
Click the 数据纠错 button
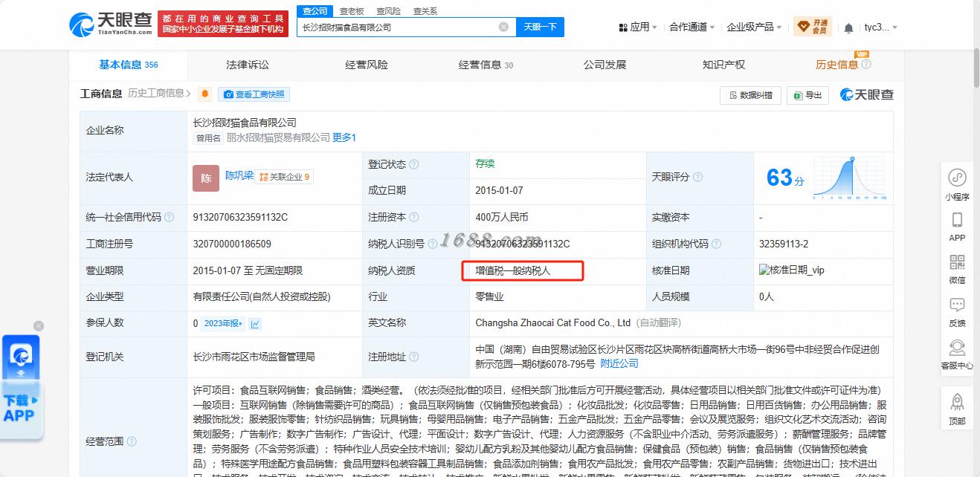[x=751, y=95]
